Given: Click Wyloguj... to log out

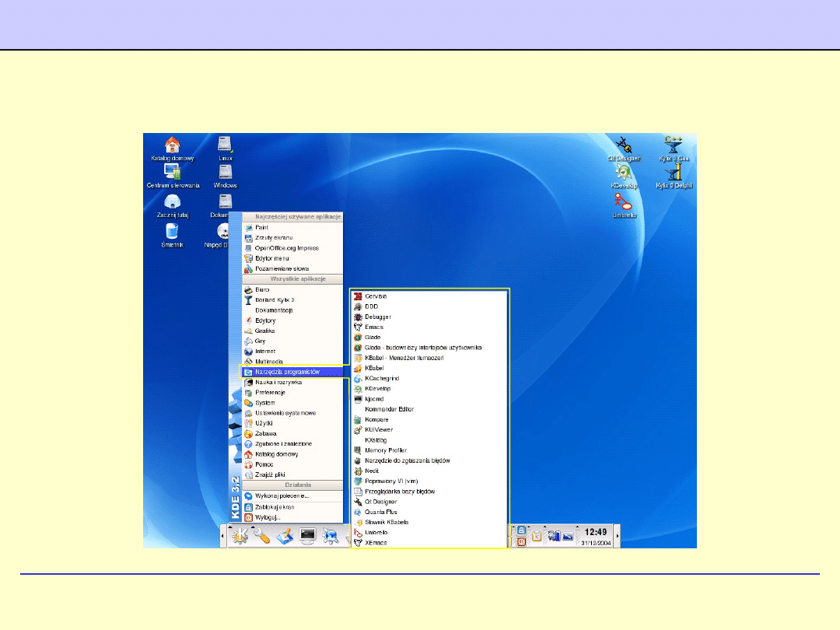Looking at the screenshot, I should (x=268, y=516).
